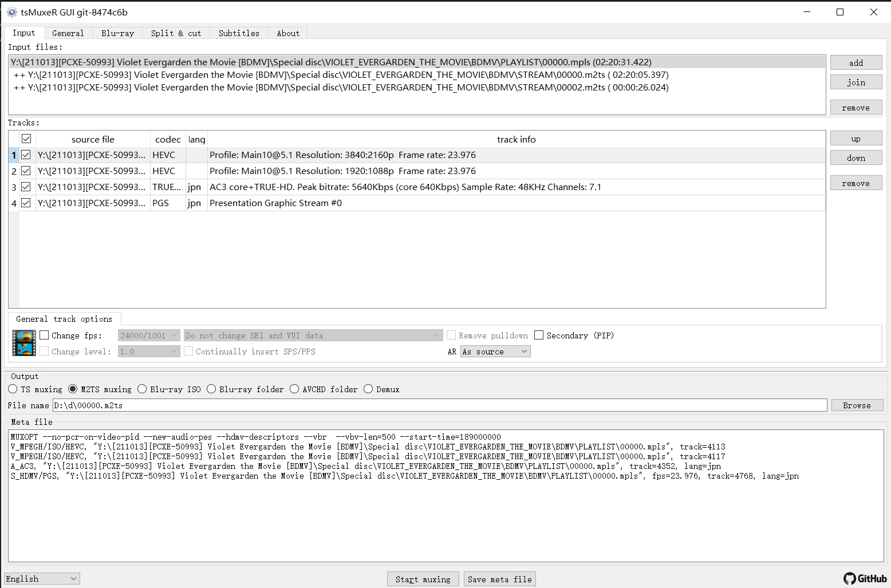Click remove button beside Tracks list
The width and height of the screenshot is (891, 588).
click(x=856, y=183)
